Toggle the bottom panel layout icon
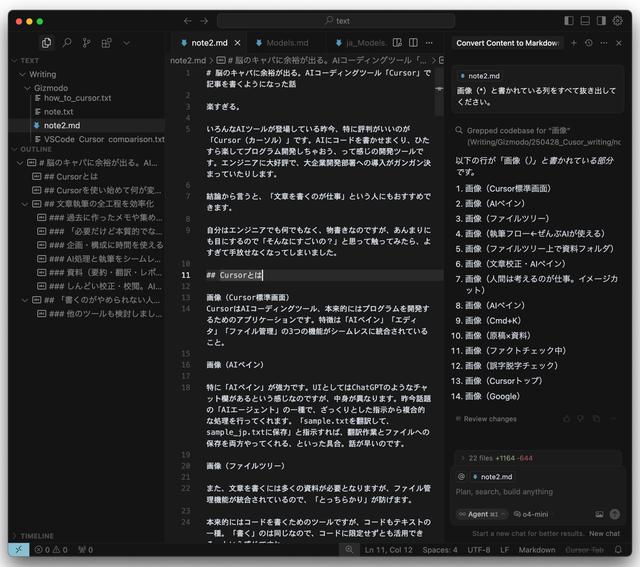Viewport: 640px width, 567px height. [585, 20]
